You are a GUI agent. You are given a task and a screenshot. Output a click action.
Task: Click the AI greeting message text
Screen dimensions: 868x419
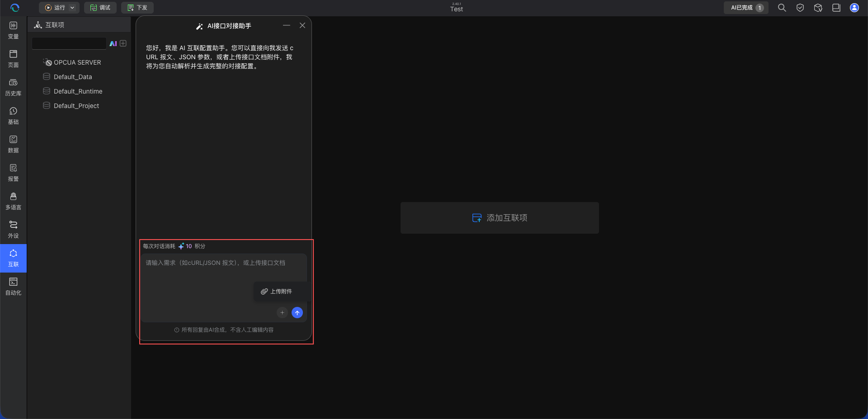click(220, 57)
